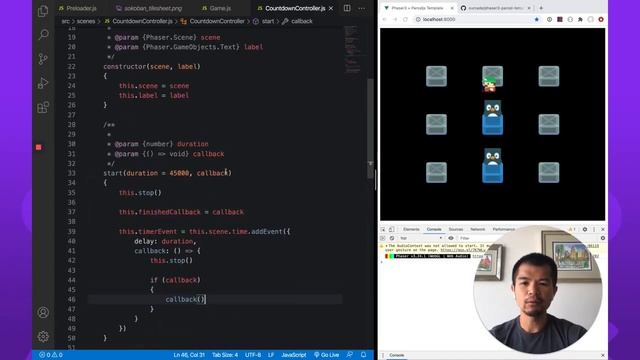Open the CountdownController.js file breadcrumb
Viewport: 640px width, 360px height.
138,21
